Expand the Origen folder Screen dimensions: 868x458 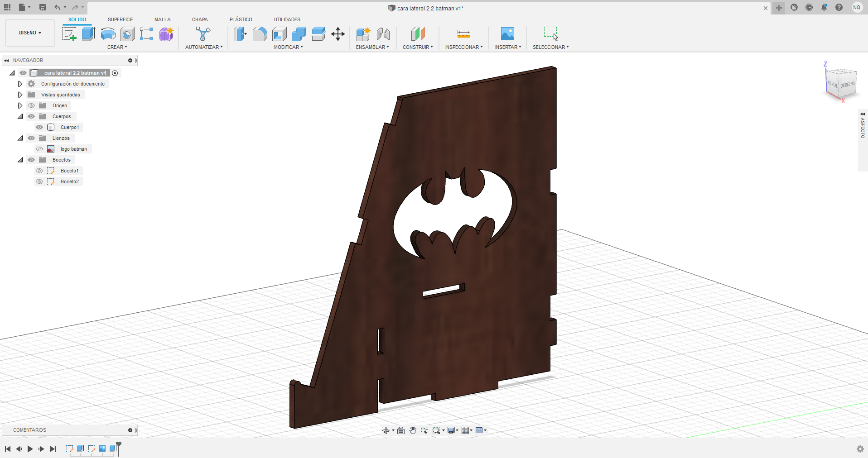coord(20,105)
